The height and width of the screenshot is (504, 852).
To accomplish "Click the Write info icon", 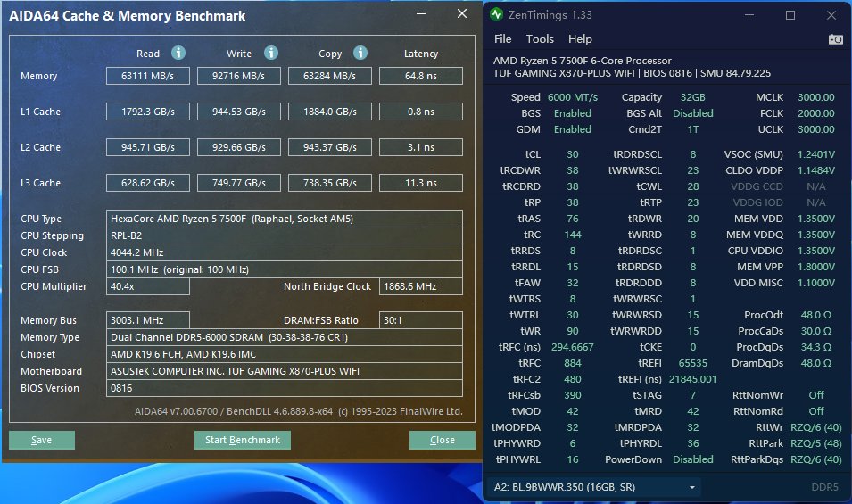I will click(x=271, y=53).
